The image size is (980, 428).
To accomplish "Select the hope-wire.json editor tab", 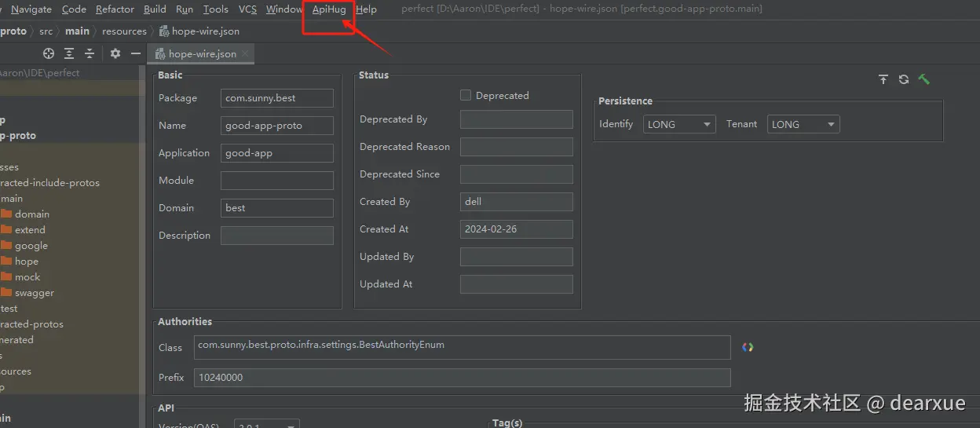I will [203, 54].
